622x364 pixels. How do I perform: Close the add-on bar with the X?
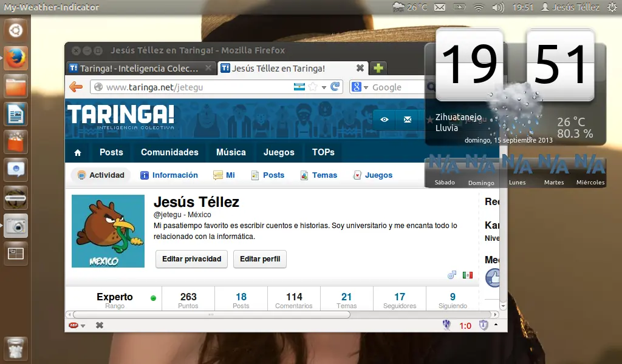point(100,325)
